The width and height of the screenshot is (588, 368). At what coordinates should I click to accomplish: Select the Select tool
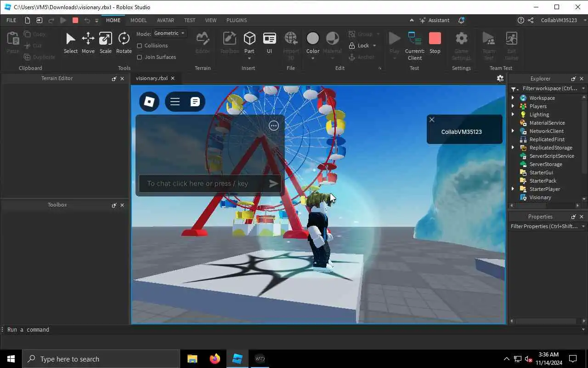70,43
